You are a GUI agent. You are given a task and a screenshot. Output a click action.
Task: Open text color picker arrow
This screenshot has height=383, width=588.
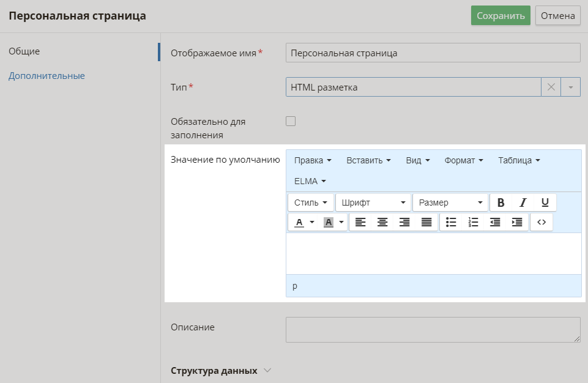(x=312, y=222)
